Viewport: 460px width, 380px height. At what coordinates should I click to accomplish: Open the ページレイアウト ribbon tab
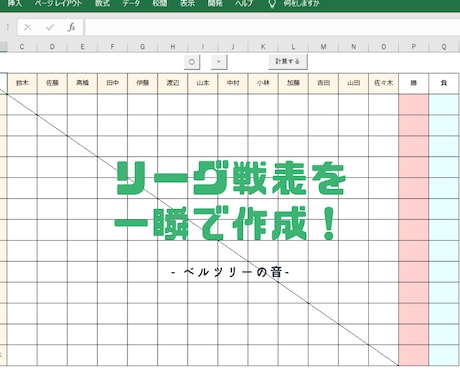[58, 4]
